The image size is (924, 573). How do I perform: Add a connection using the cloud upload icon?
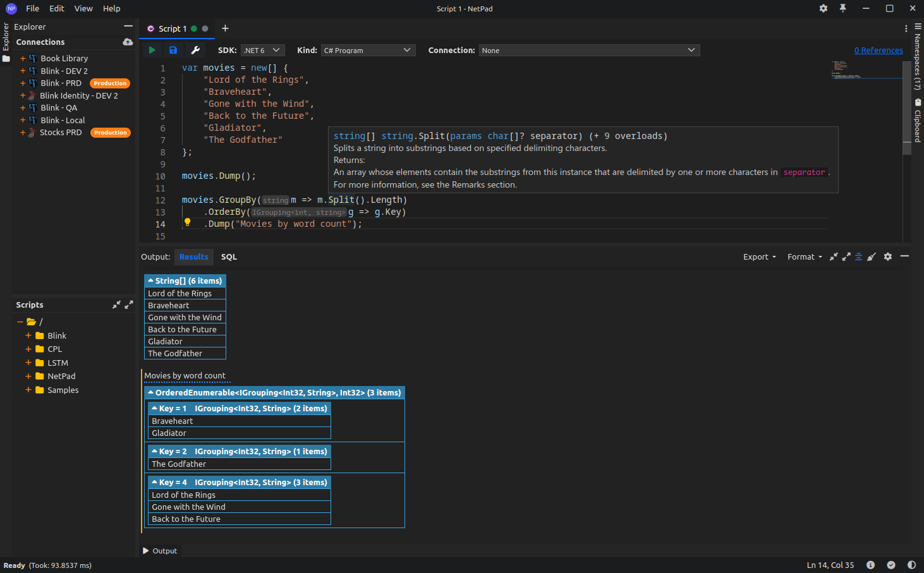pyautogui.click(x=128, y=42)
